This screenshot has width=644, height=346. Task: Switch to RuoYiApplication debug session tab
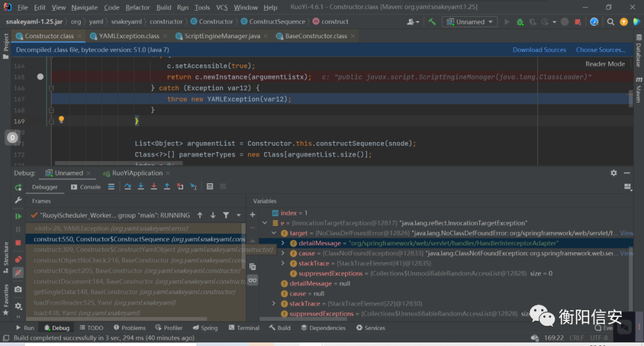[137, 173]
